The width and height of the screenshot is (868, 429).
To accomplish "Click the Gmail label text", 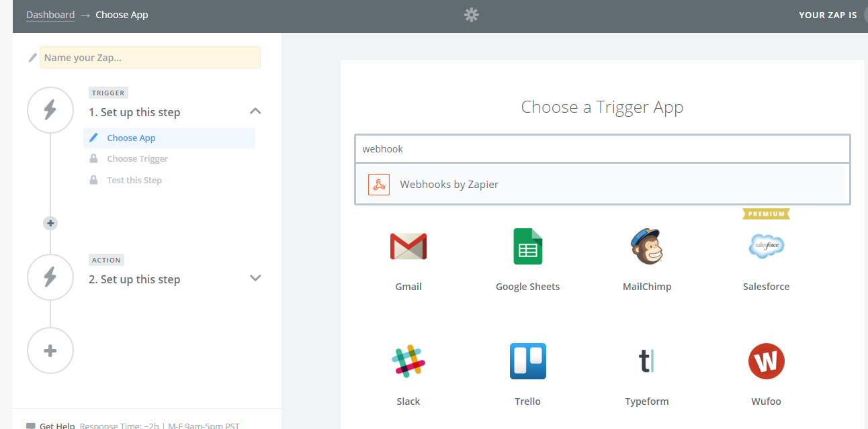I will [x=408, y=287].
